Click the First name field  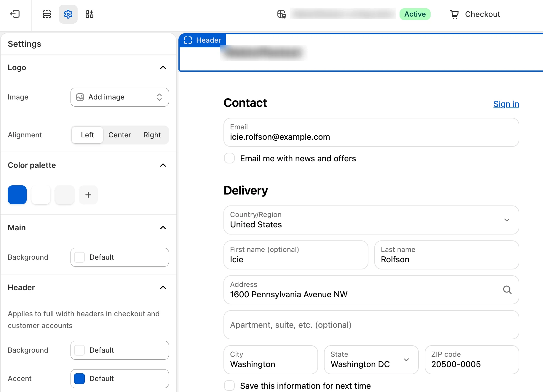(296, 255)
